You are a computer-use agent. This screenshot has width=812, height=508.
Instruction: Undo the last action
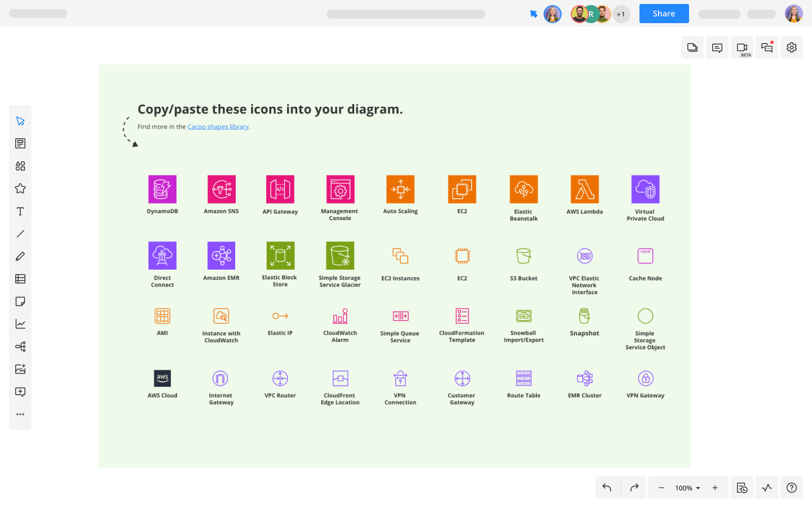[x=607, y=488]
